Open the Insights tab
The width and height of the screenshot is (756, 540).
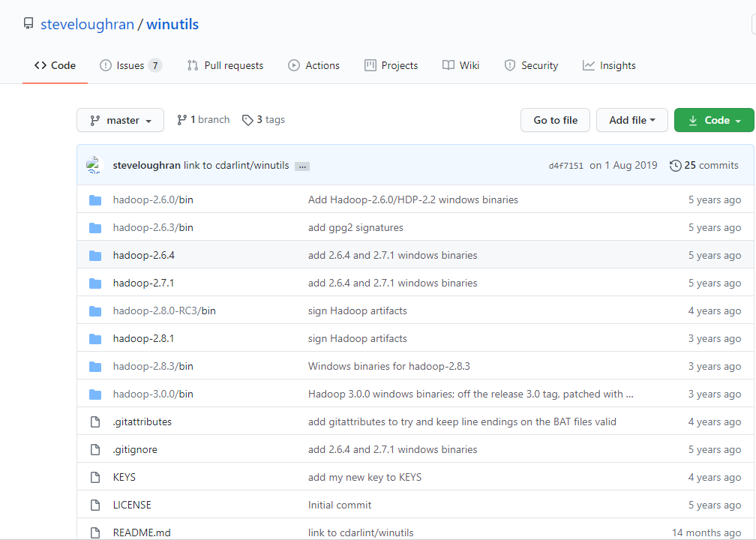click(x=609, y=65)
